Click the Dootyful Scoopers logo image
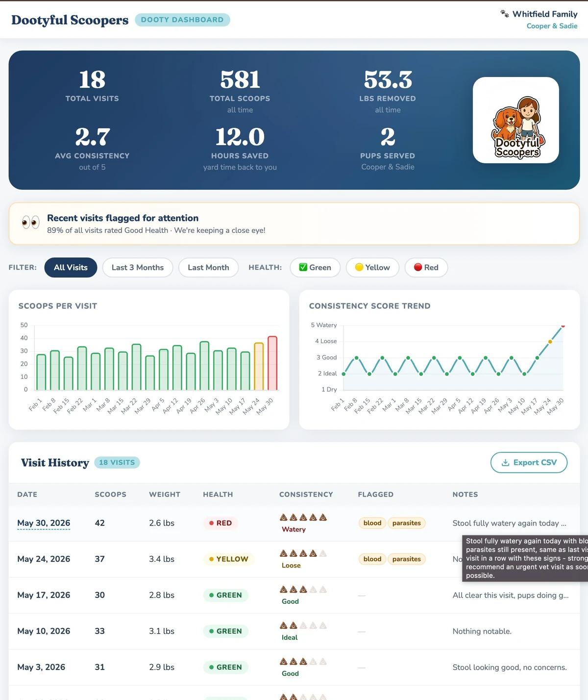The width and height of the screenshot is (588, 700). 516,120
